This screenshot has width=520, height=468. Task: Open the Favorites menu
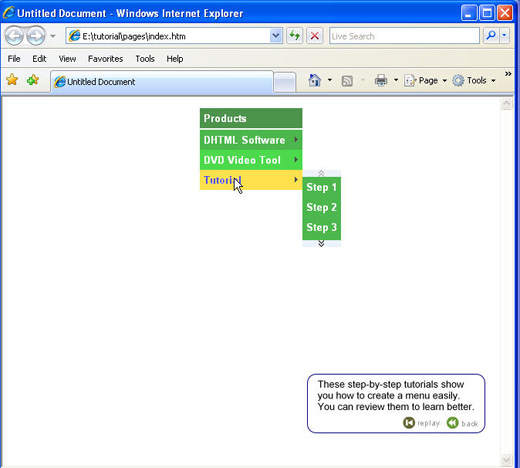coord(105,59)
